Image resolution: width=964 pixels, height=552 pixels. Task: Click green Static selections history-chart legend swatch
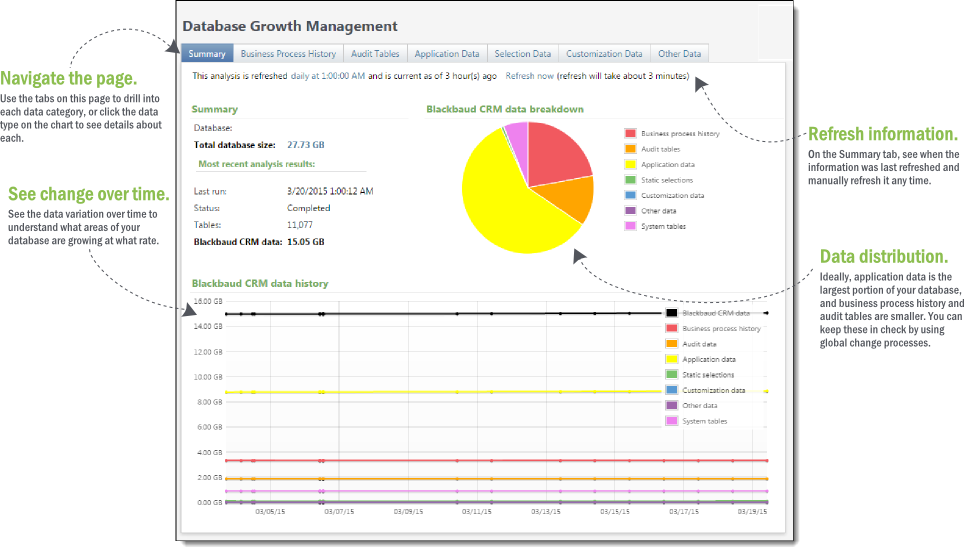pos(671,374)
